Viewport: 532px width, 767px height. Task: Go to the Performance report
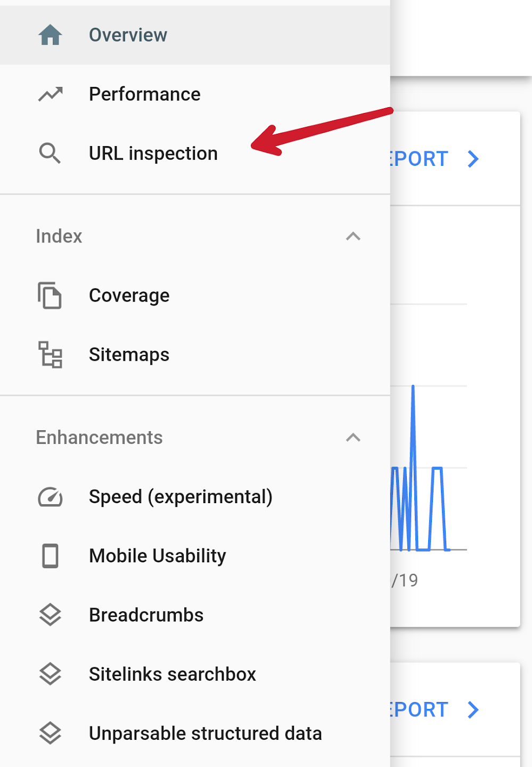pyautogui.click(x=145, y=94)
